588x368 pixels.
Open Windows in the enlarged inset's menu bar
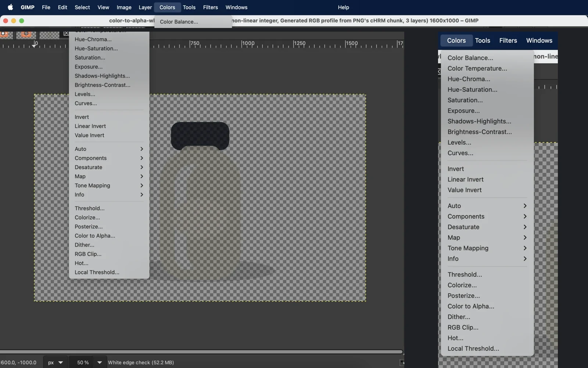tap(539, 40)
